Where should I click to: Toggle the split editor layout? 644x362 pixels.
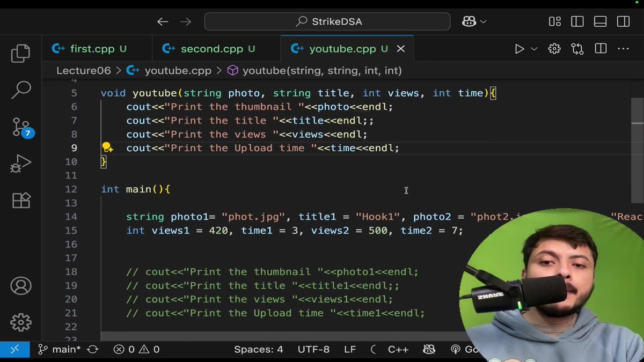(599, 48)
